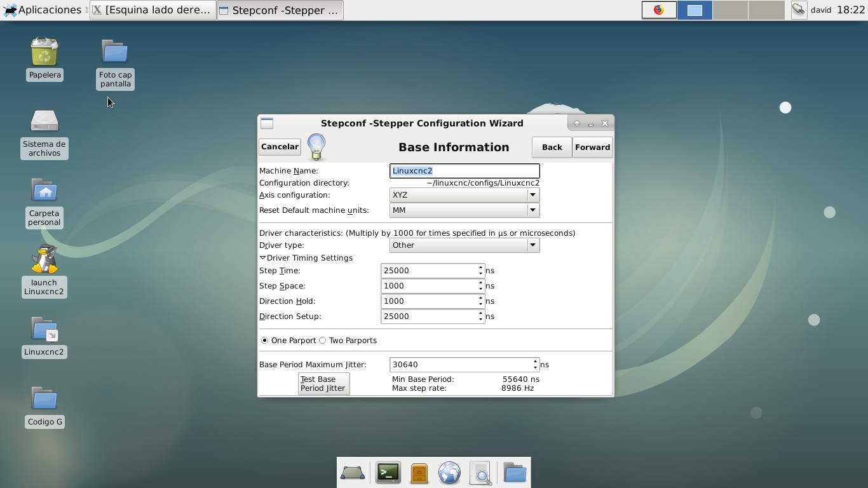The image size is (868, 488).
Task: Open the file manager cabinet dock icon
Action: pos(419,473)
